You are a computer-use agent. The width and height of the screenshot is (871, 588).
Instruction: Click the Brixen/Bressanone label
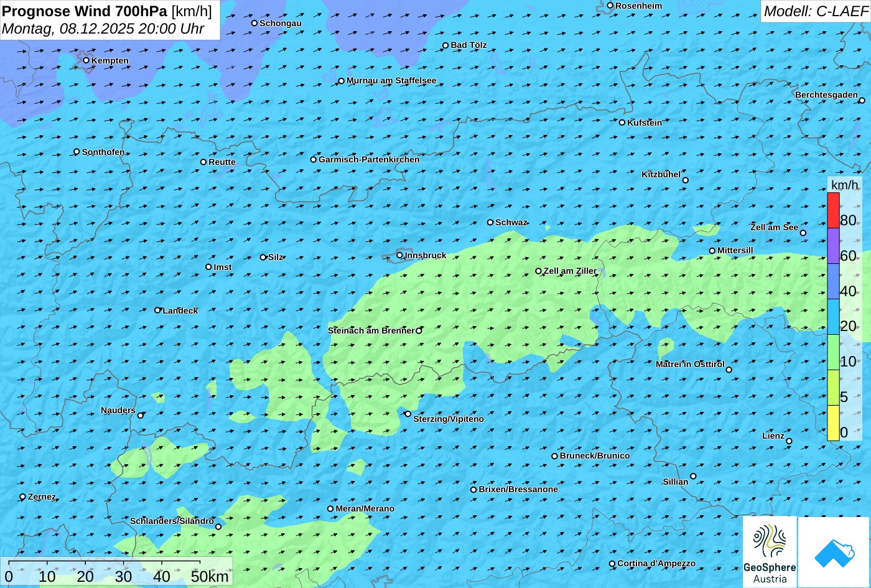[x=518, y=489]
